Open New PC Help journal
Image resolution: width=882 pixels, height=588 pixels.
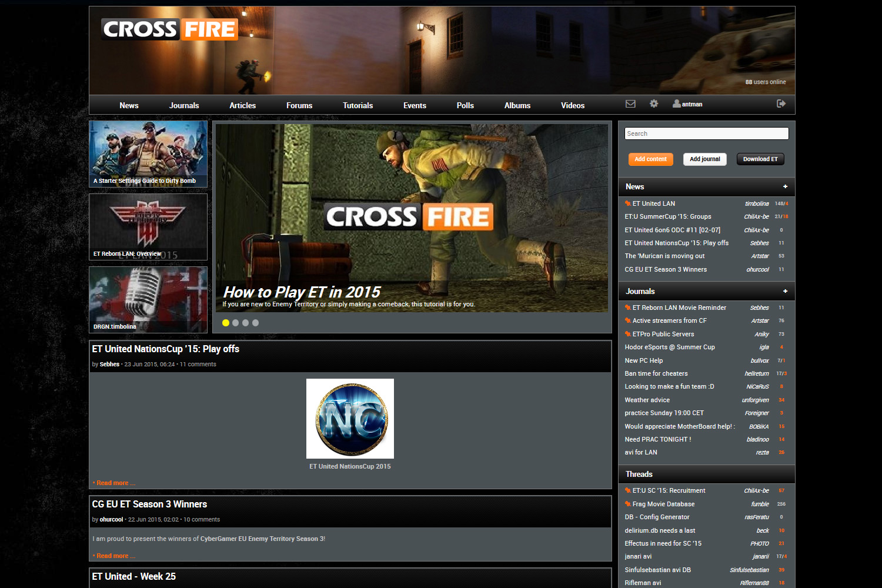click(x=643, y=360)
